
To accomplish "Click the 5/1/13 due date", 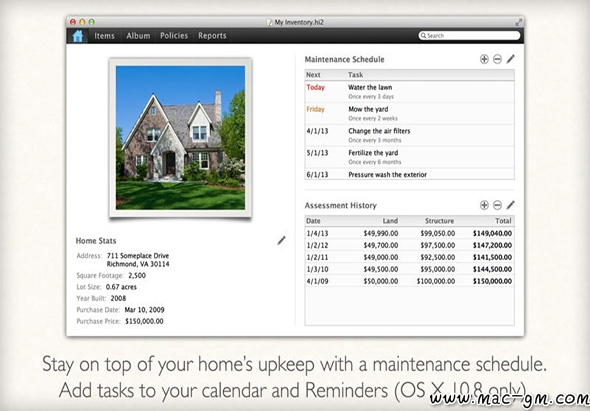I will (317, 153).
